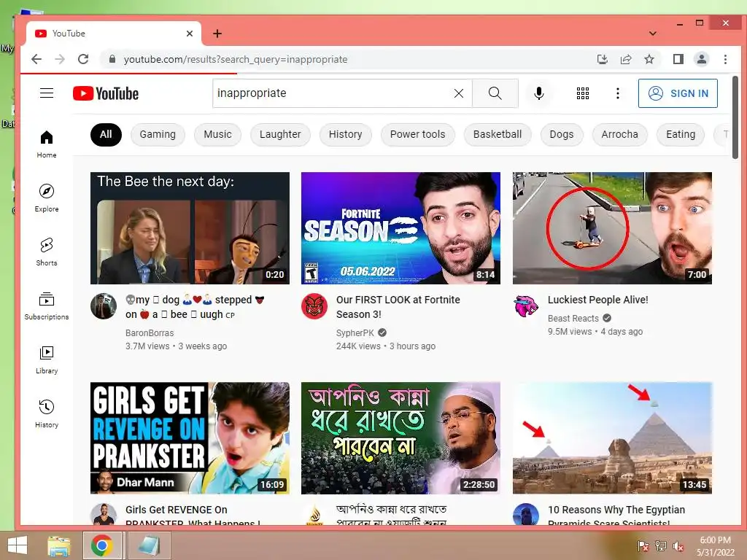Open the Luckiest People Alive thumbnail
Image resolution: width=747 pixels, height=560 pixels.
click(x=612, y=228)
